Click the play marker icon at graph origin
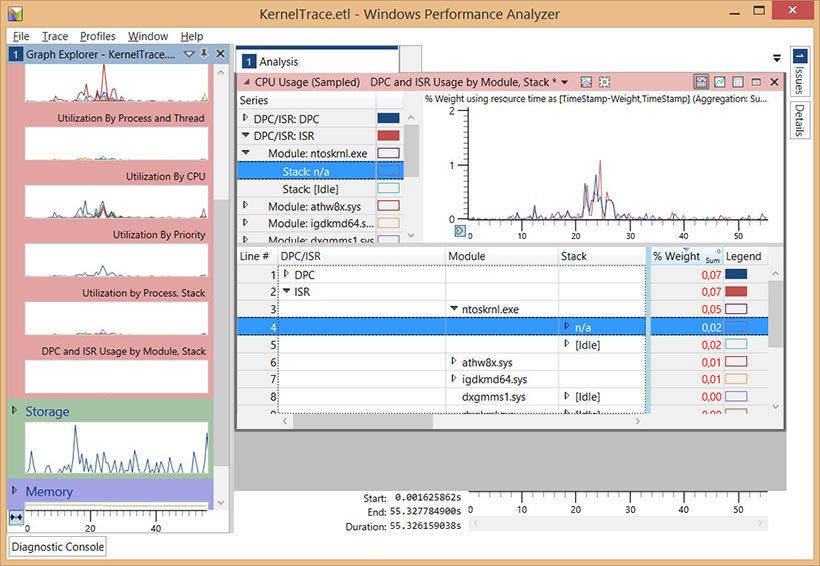This screenshot has height=566, width=820. [460, 231]
